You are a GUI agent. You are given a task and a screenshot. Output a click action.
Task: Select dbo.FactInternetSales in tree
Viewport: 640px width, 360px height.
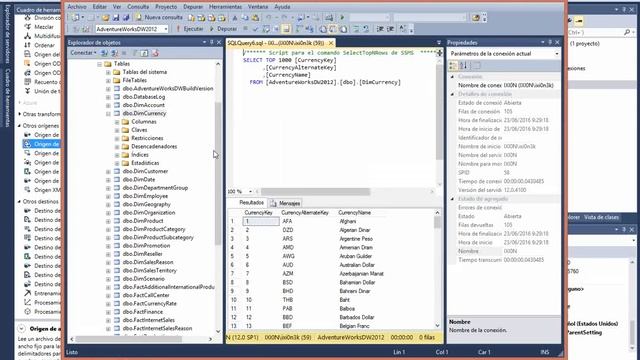click(149, 320)
